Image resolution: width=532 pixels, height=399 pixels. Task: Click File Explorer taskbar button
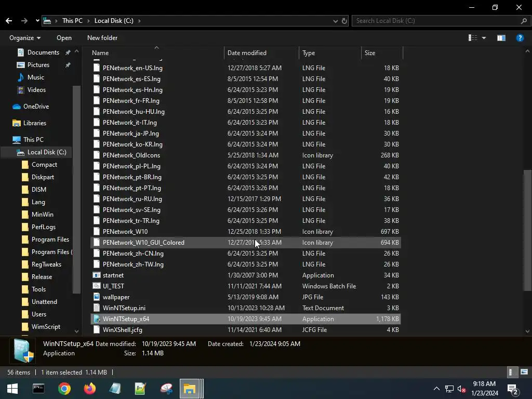190,389
